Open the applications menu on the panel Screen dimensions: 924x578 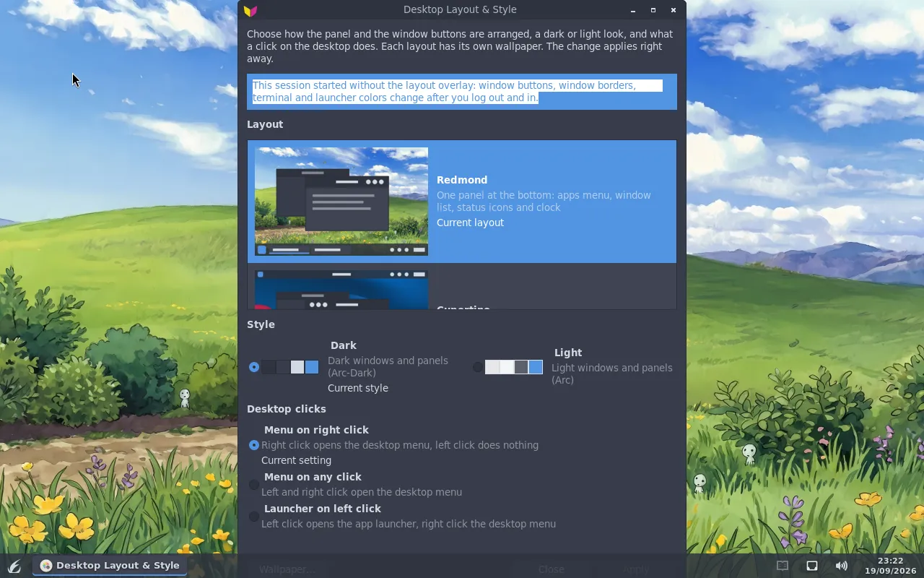(14, 566)
